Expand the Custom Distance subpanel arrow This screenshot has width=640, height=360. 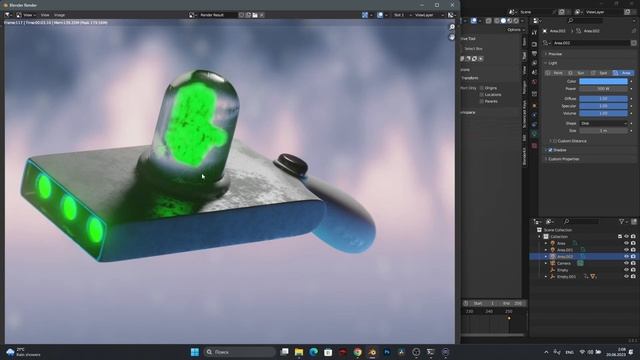(x=550, y=141)
